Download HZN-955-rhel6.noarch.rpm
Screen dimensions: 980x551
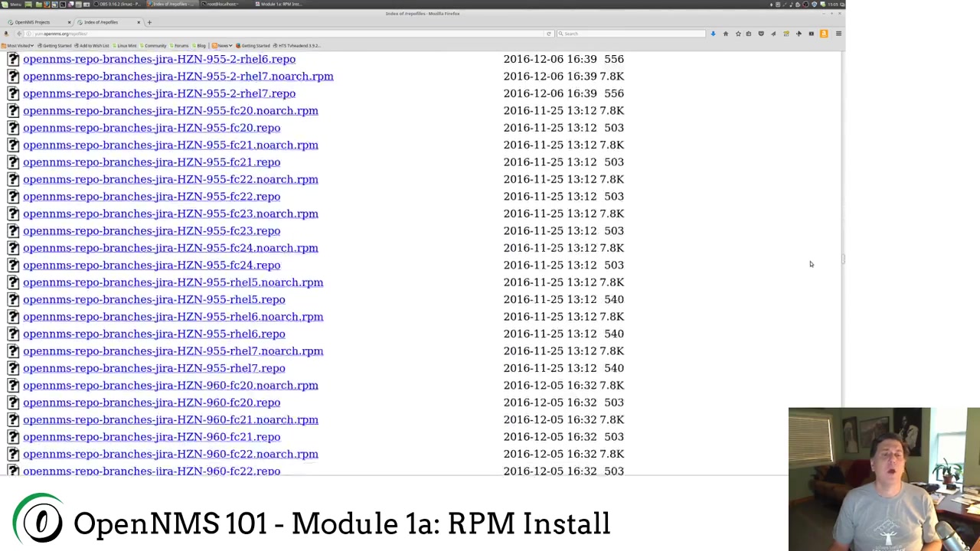173,317
